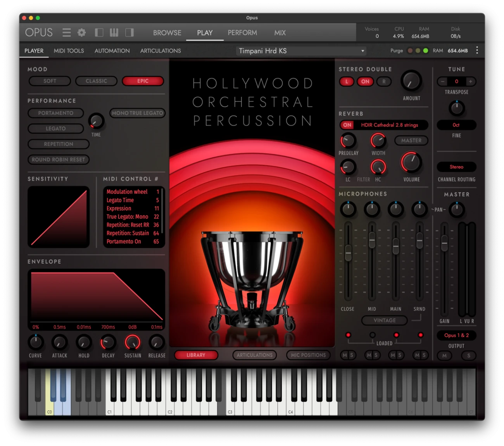
Task: Open the Opus 1 & 2 output selector
Action: pos(456,335)
